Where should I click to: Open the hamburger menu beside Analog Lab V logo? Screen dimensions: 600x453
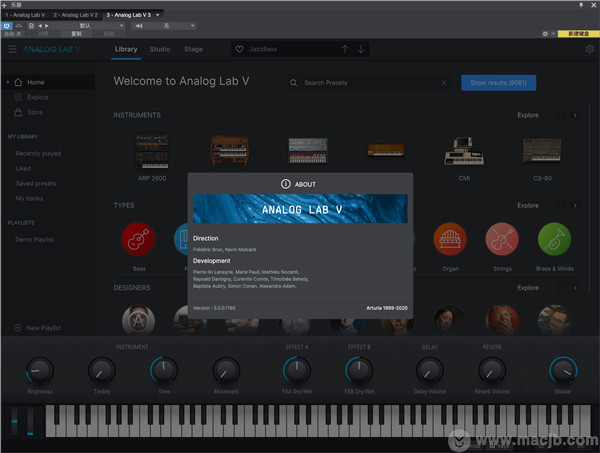click(12, 49)
